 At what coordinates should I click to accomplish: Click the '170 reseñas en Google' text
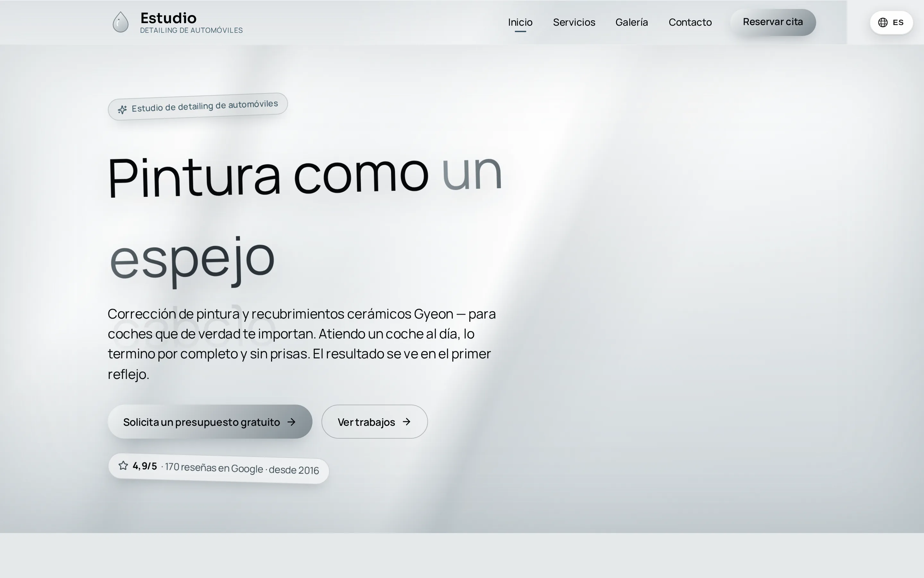pyautogui.click(x=214, y=468)
